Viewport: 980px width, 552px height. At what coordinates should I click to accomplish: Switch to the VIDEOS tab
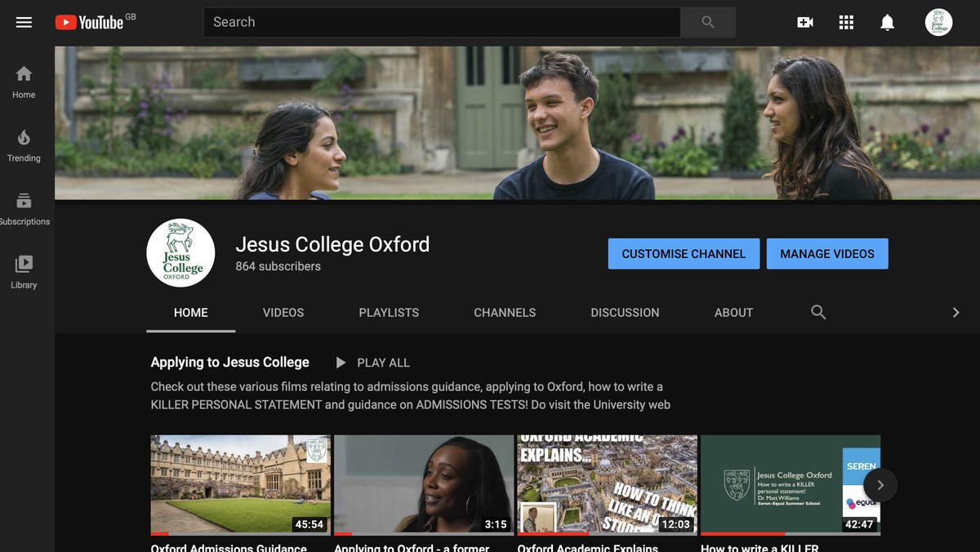coord(283,313)
